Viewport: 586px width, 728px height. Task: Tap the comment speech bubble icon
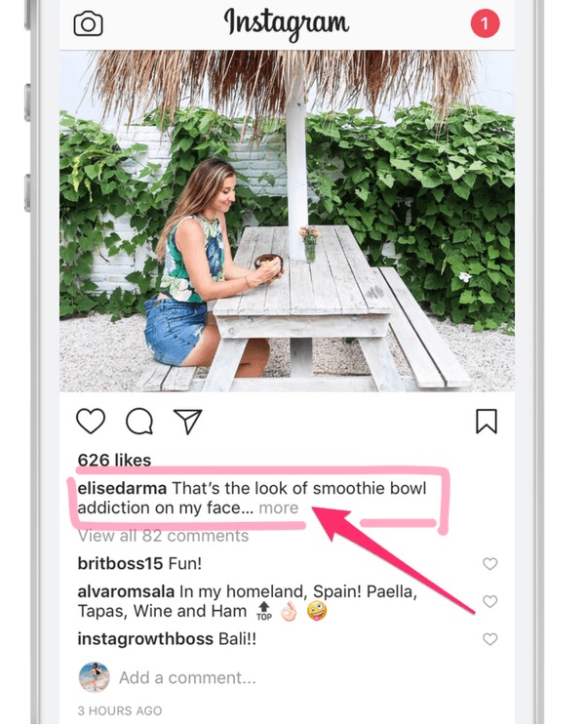[x=139, y=422]
